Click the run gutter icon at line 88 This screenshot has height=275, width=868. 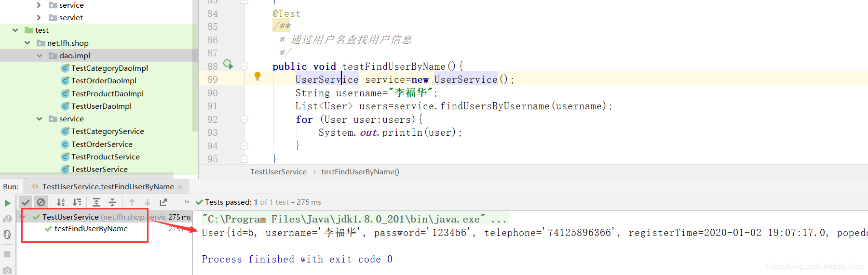click(228, 65)
